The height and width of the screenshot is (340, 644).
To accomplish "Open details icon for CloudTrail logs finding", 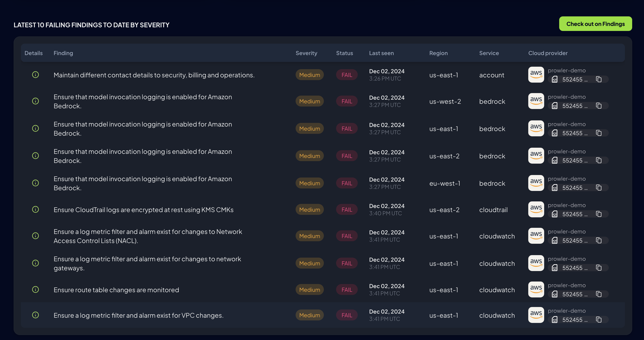I will click(x=35, y=209).
